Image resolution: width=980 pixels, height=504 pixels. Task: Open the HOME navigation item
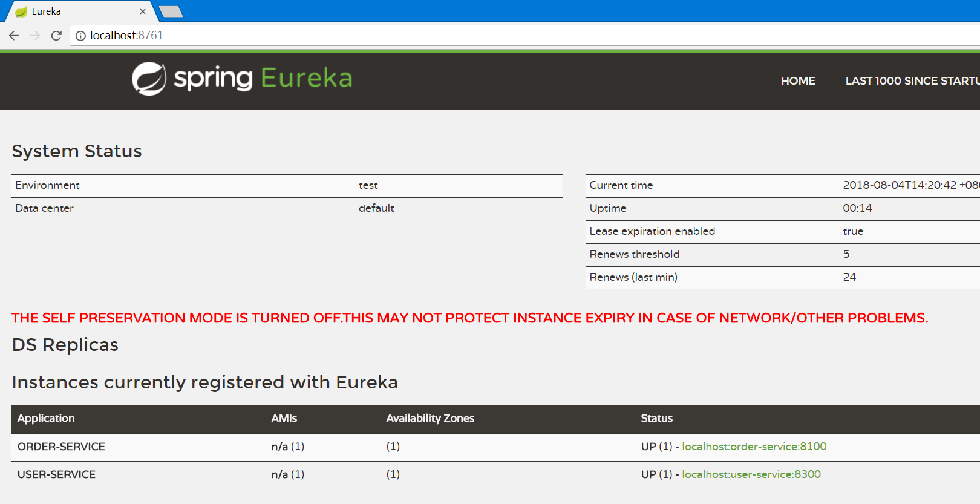tap(798, 81)
